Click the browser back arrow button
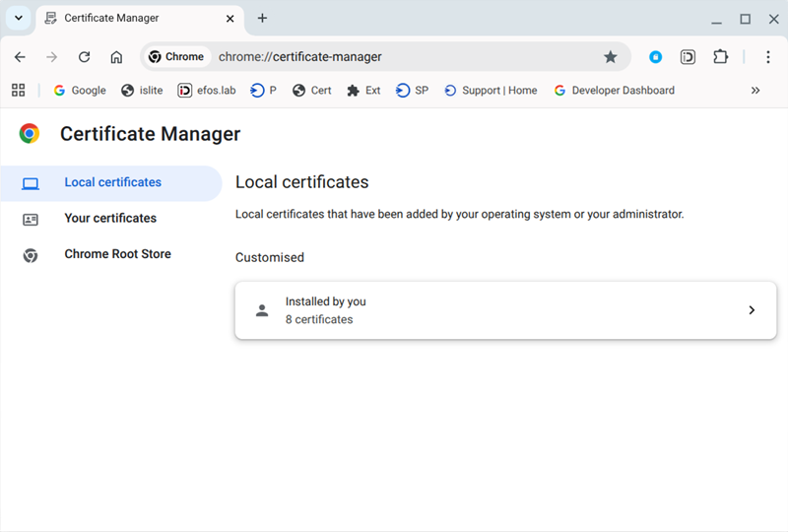 pyautogui.click(x=20, y=57)
